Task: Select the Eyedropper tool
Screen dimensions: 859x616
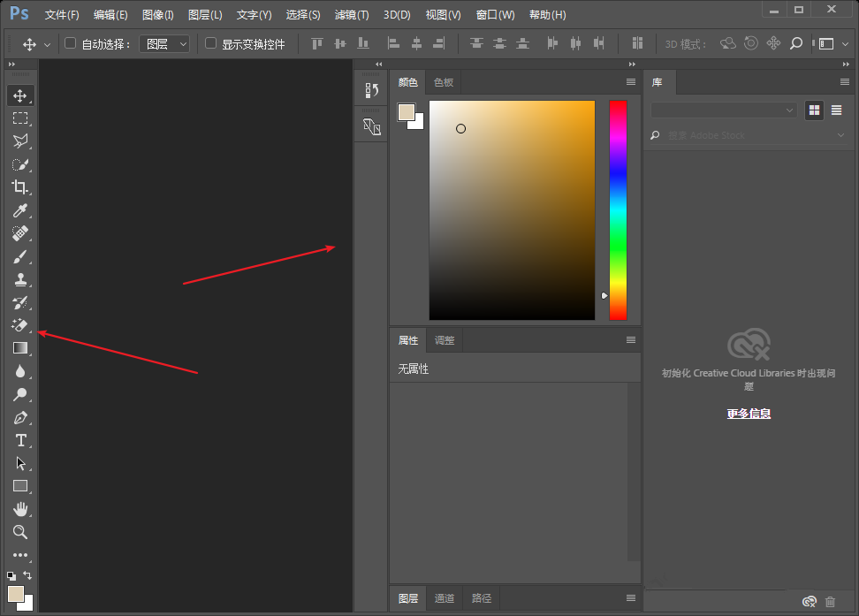Action: [19, 210]
